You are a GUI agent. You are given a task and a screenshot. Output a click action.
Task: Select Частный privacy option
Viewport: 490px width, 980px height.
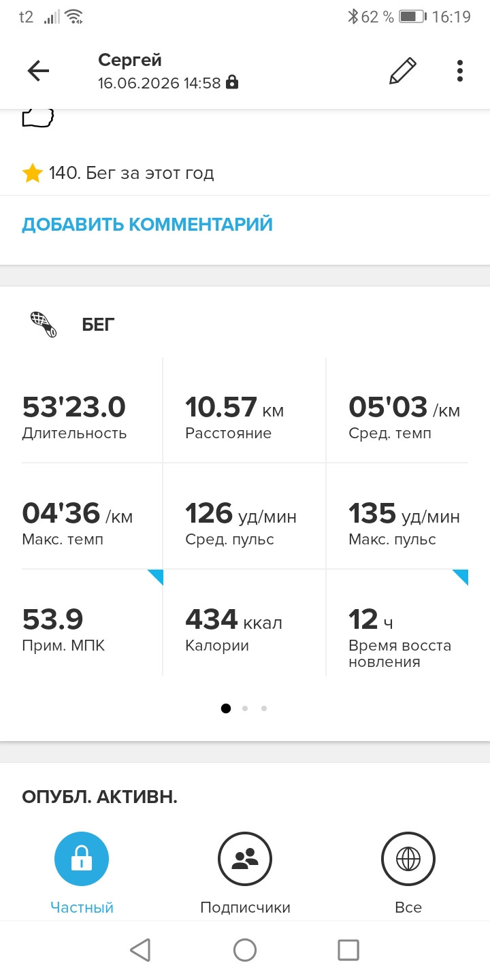(82, 872)
